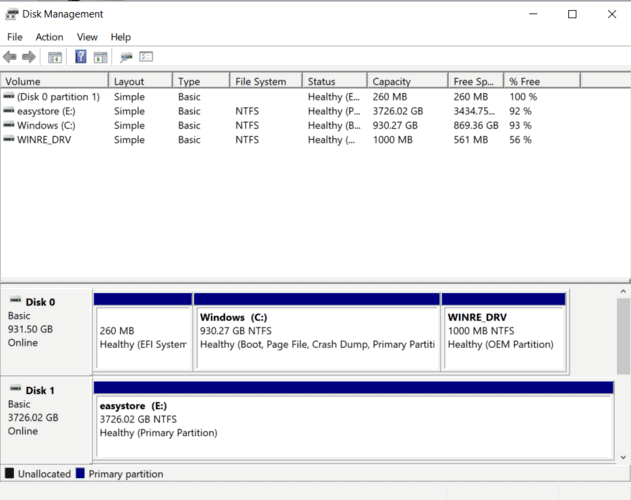Screen dimensions: 631x500
Task: Click the 930.27 GB capacity cell
Action: pos(395,126)
